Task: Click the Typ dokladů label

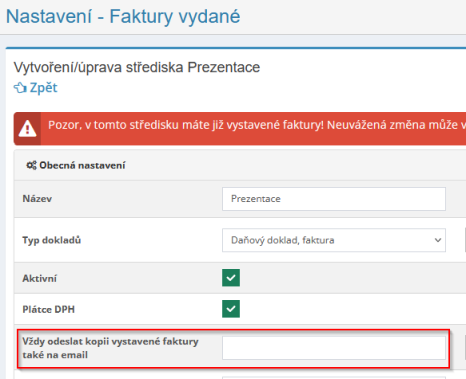Action: [x=52, y=240]
